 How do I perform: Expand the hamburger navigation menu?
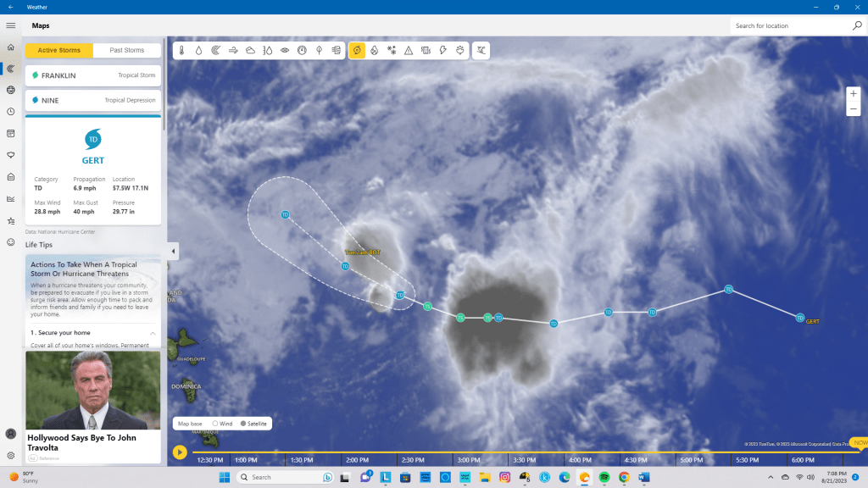point(10,26)
